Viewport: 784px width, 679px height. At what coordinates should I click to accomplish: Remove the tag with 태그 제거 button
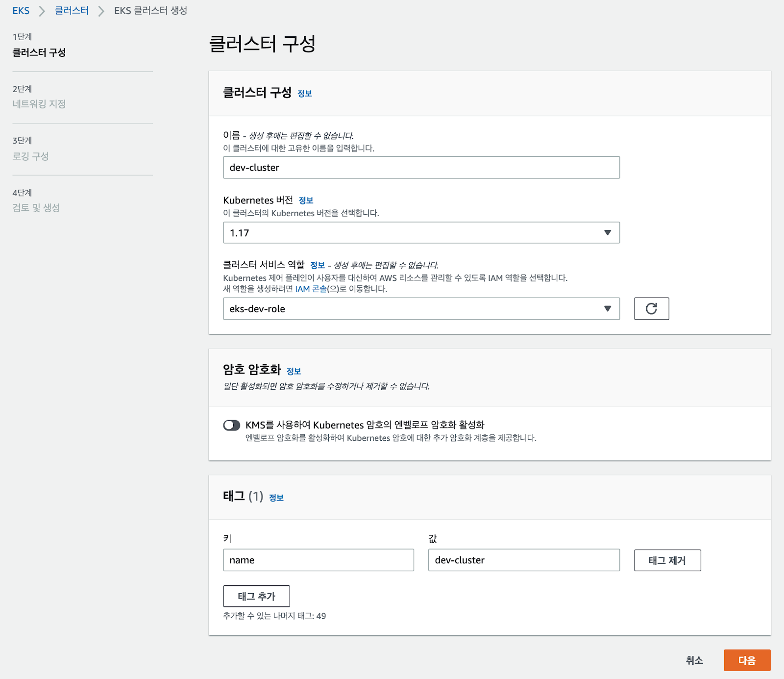[667, 560]
